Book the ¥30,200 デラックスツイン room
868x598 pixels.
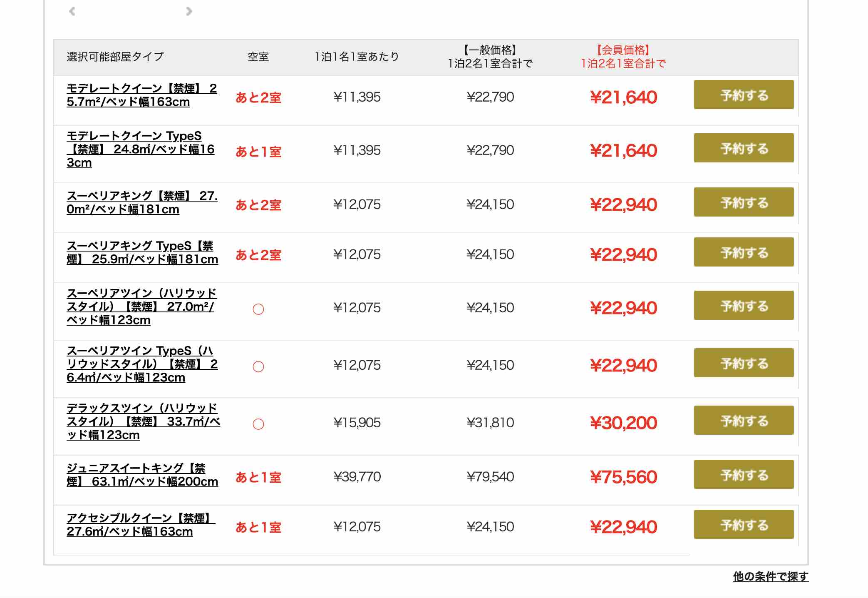[743, 421]
